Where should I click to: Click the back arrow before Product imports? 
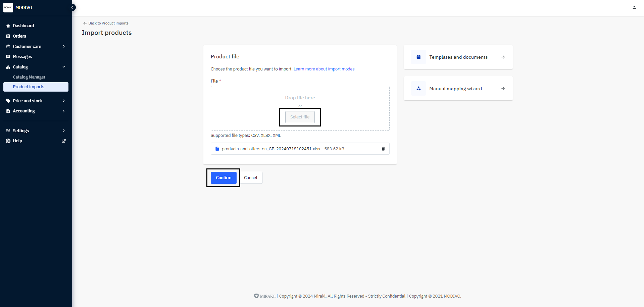(85, 23)
